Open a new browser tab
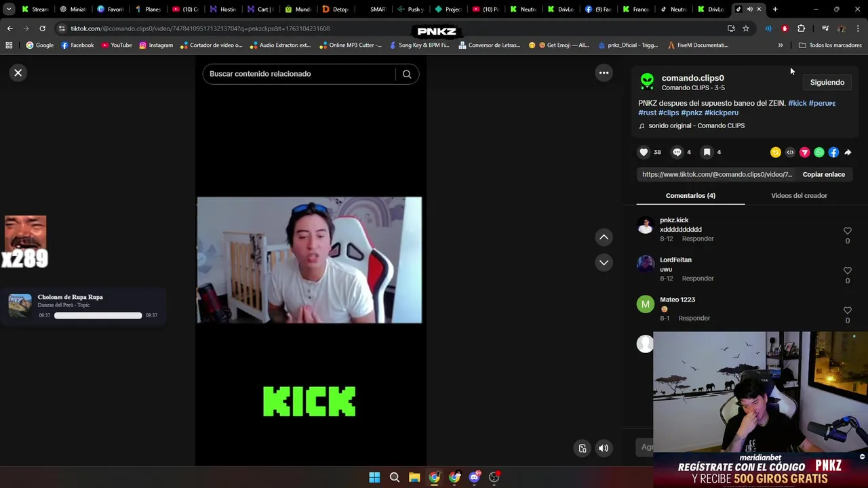 (x=775, y=9)
